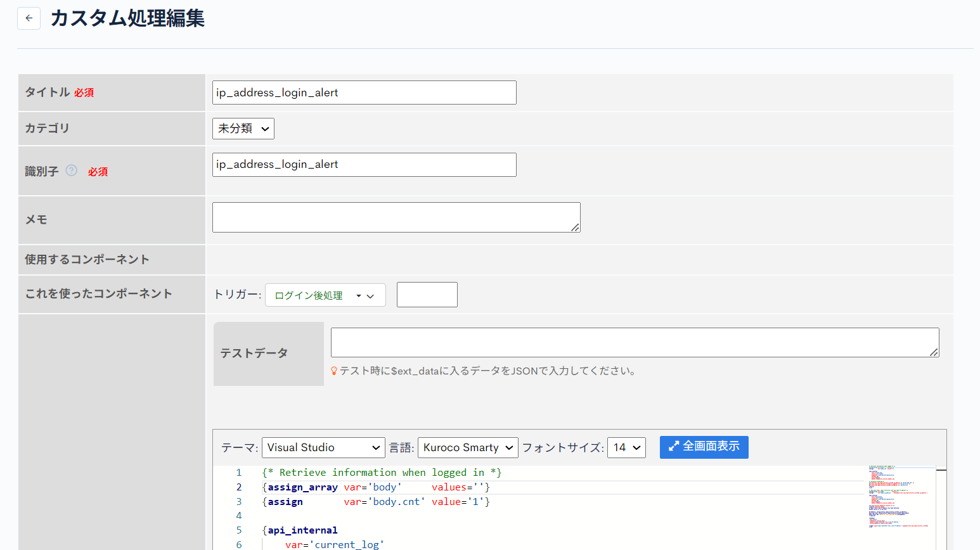The image size is (980, 550).
Task: Click line number 4 in gutter
Action: (239, 516)
